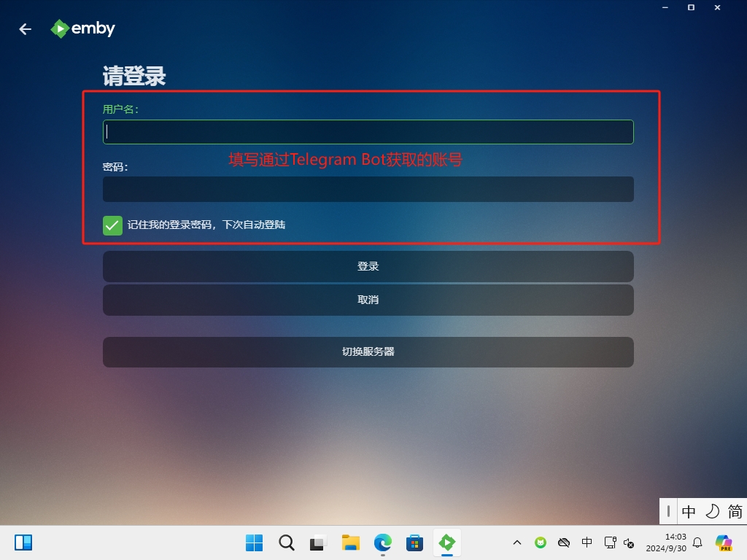Open File Explorer from the taskbar

pyautogui.click(x=350, y=542)
